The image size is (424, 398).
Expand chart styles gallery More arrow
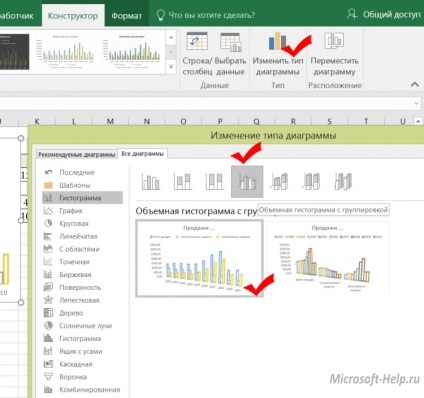coord(171,67)
